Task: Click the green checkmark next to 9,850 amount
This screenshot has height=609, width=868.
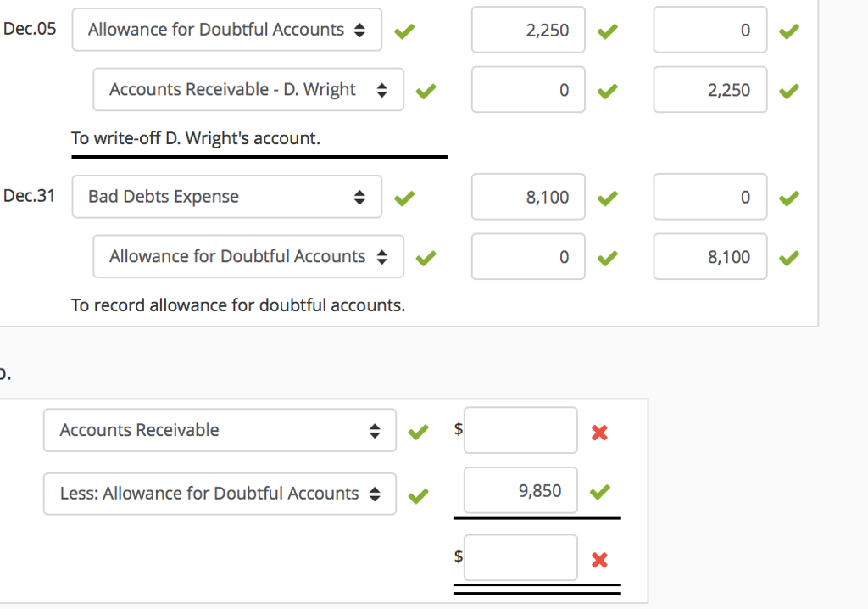Action: coord(599,493)
